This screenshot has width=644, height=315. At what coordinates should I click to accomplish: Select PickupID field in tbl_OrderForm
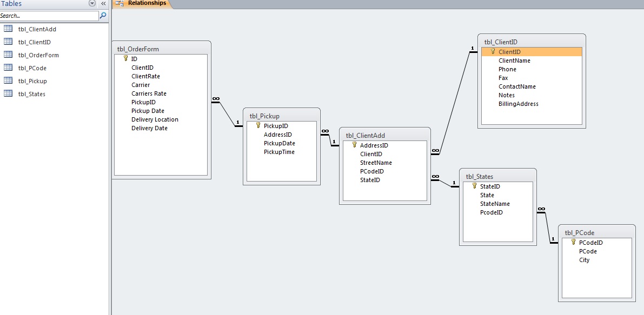[161, 102]
